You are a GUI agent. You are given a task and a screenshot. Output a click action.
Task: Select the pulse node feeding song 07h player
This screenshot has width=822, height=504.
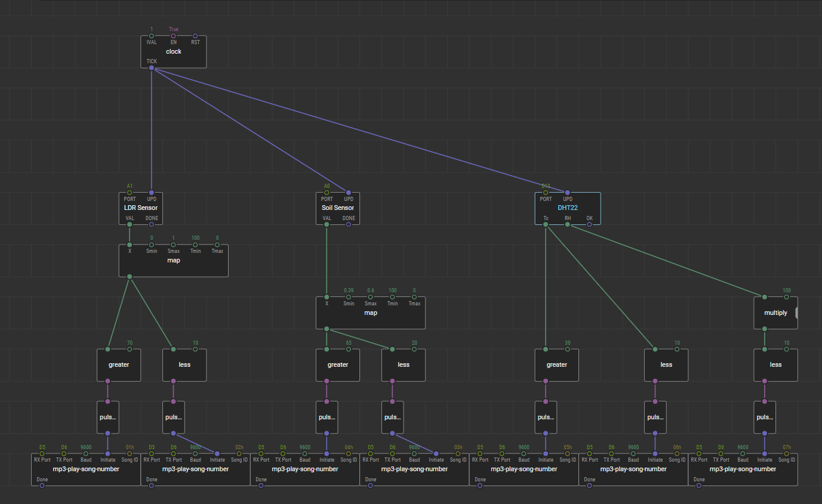pos(765,418)
